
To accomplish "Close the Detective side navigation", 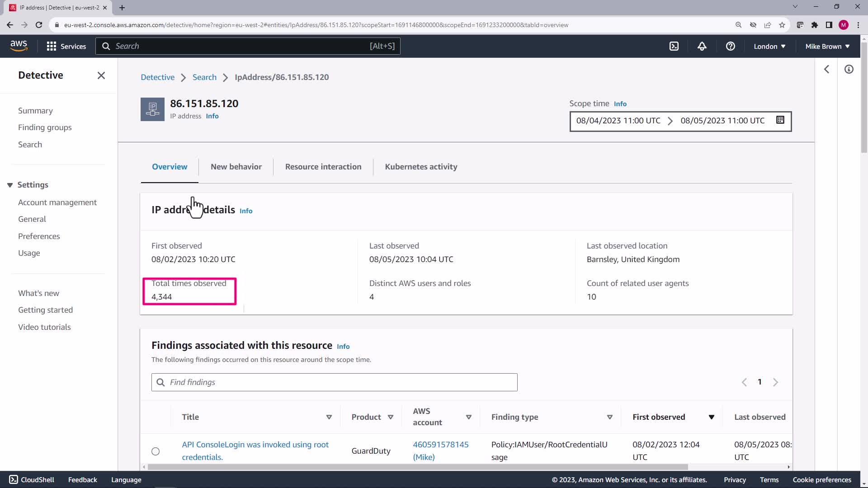I will [x=101, y=75].
